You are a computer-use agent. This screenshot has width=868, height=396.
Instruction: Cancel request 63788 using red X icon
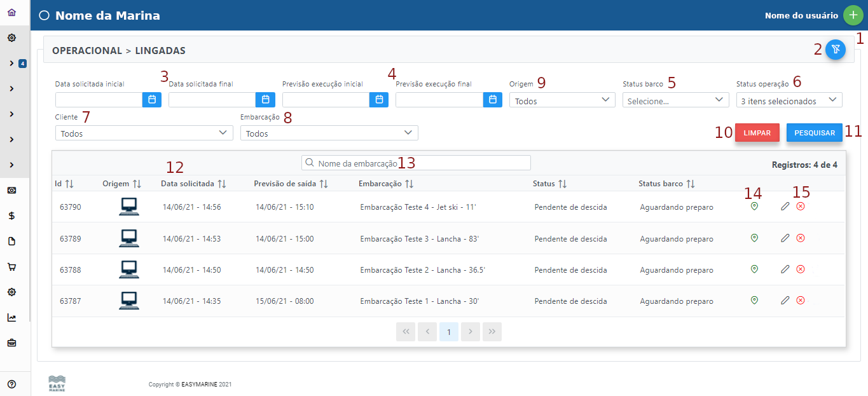(801, 269)
